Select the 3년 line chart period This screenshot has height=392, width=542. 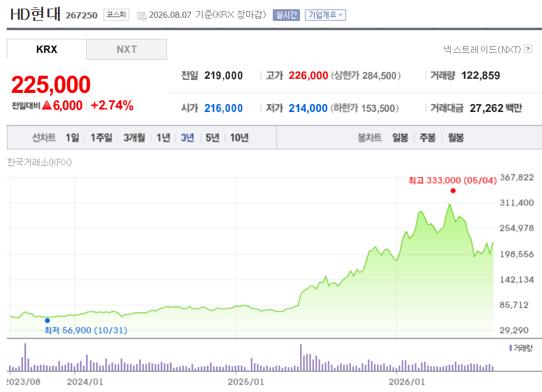(x=187, y=137)
